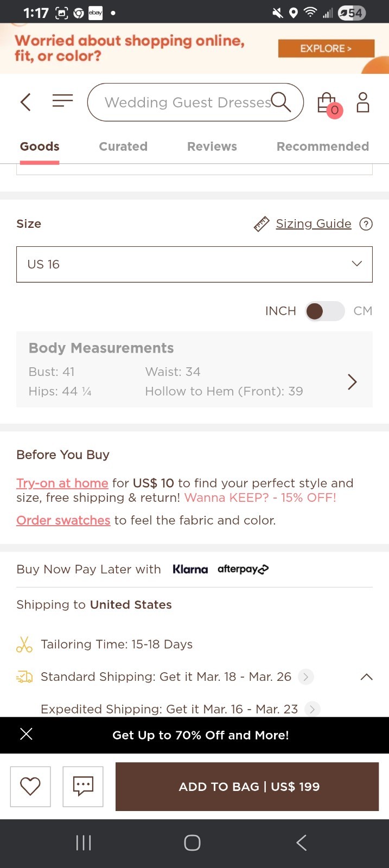Screen dimensions: 389x868
Task: Open the Recommended tab
Action: click(322, 146)
